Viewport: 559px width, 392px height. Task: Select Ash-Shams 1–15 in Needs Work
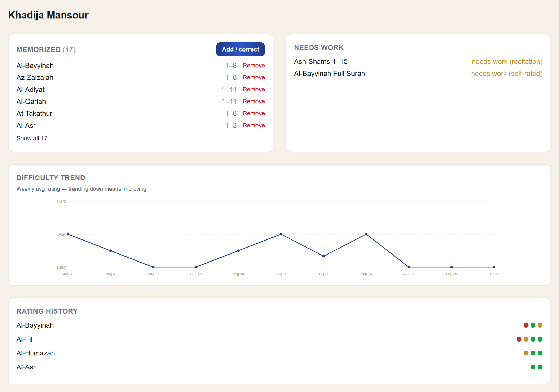tap(321, 62)
